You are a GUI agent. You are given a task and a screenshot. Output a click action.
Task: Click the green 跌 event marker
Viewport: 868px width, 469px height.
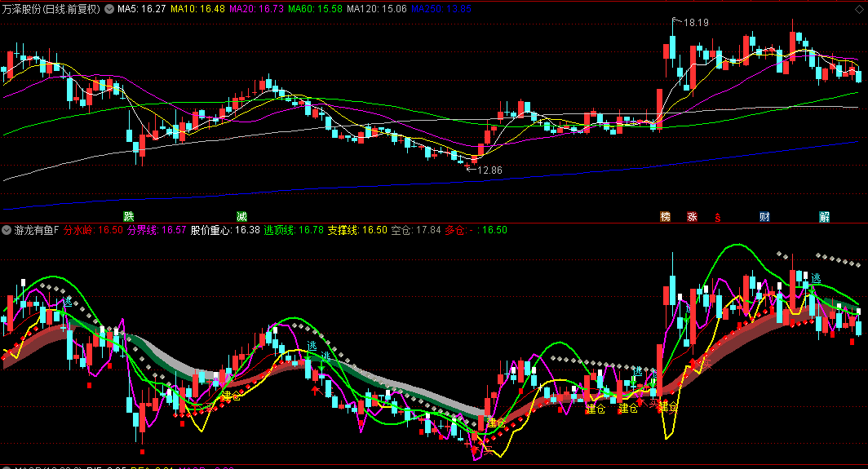(x=128, y=216)
